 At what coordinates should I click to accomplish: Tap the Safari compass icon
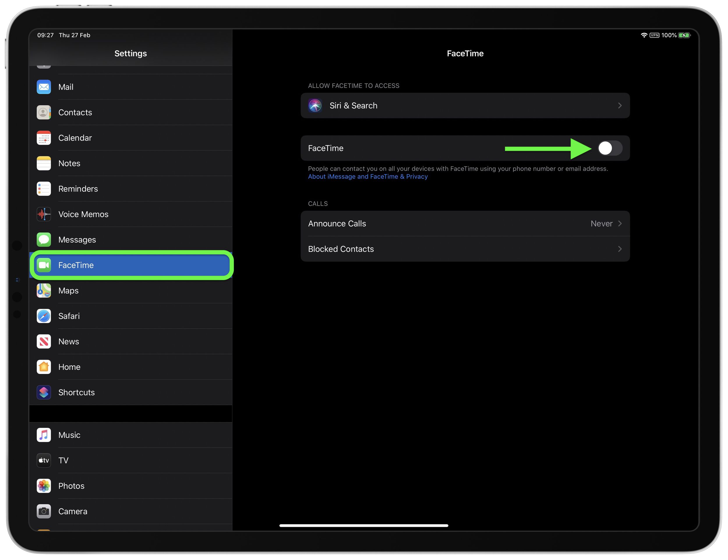pos(44,316)
